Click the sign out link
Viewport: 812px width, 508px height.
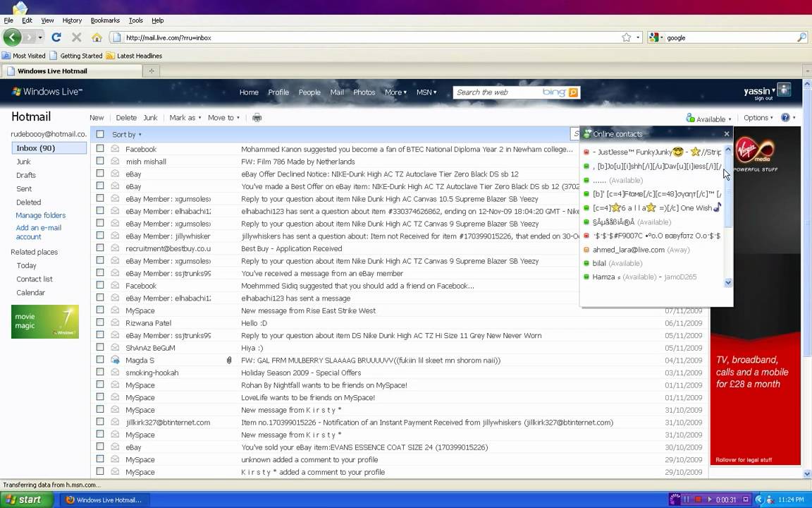(763, 99)
